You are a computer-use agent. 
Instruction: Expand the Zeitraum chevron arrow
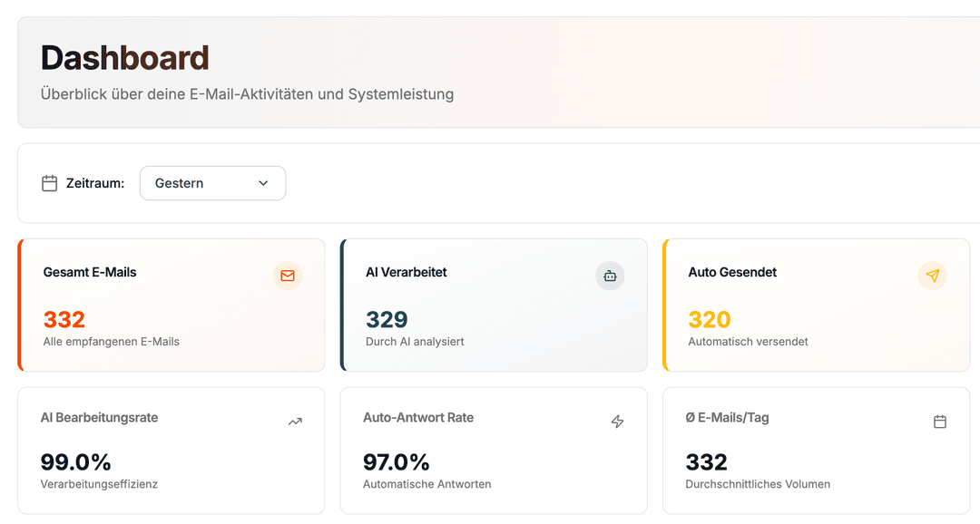(263, 183)
